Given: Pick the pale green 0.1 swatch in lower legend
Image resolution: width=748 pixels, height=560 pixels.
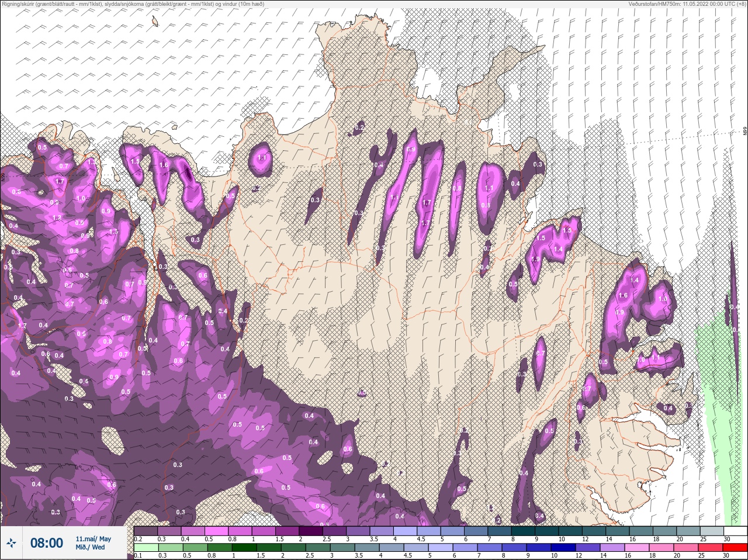Looking at the screenshot, I should coord(146,547).
